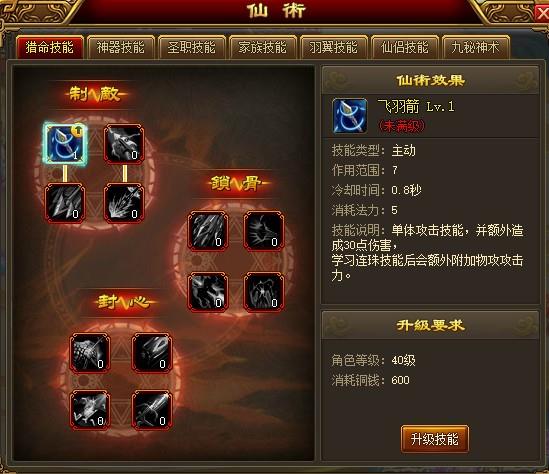The width and height of the screenshot is (549, 474).
Task: Select the top-right skill in the 锁骨 group
Action: pos(264,231)
